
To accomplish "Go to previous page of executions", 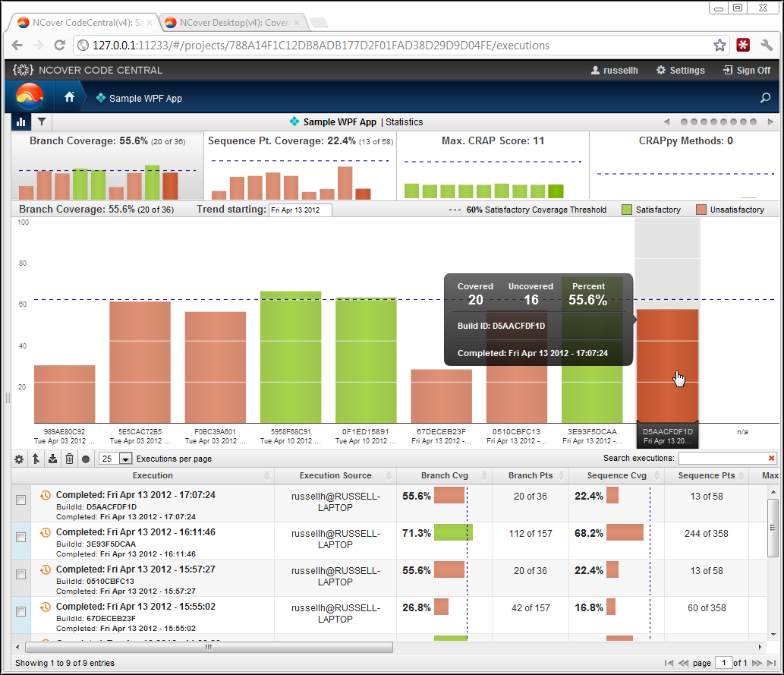I will [x=684, y=663].
